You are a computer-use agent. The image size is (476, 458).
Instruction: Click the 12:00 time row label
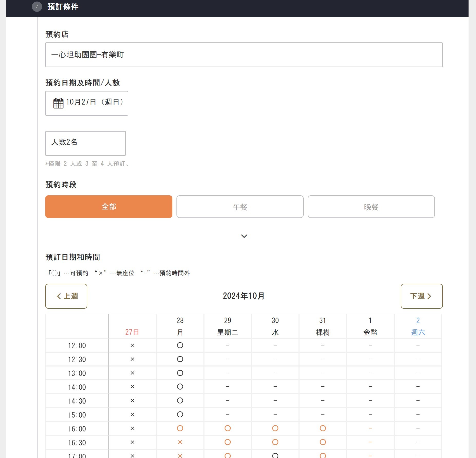pos(77,345)
